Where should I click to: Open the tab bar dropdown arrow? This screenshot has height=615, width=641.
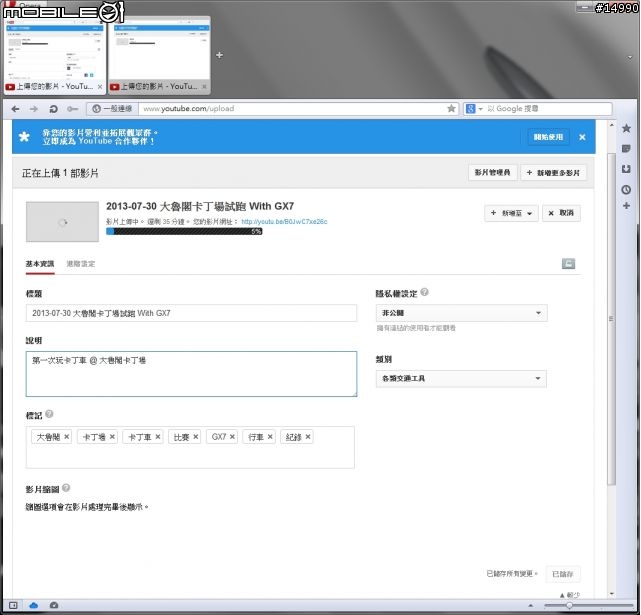click(630, 57)
